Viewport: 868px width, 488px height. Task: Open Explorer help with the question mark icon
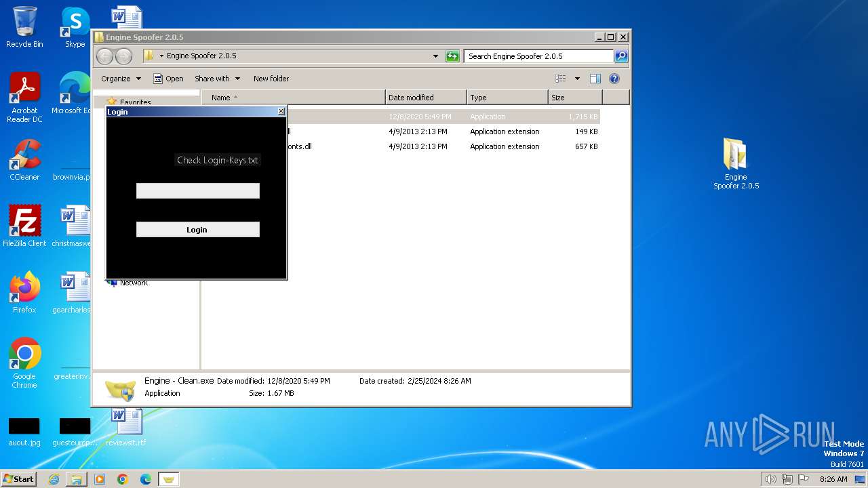click(x=614, y=79)
